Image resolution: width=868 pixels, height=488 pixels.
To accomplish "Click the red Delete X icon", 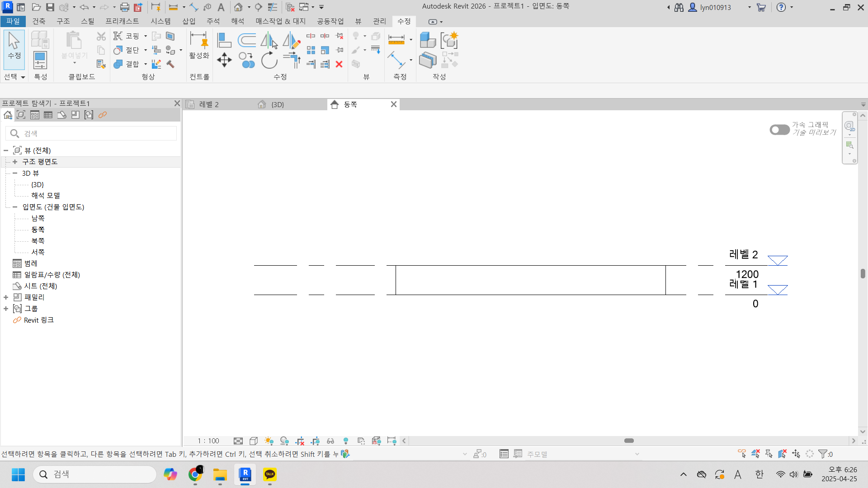I will pyautogui.click(x=339, y=64).
